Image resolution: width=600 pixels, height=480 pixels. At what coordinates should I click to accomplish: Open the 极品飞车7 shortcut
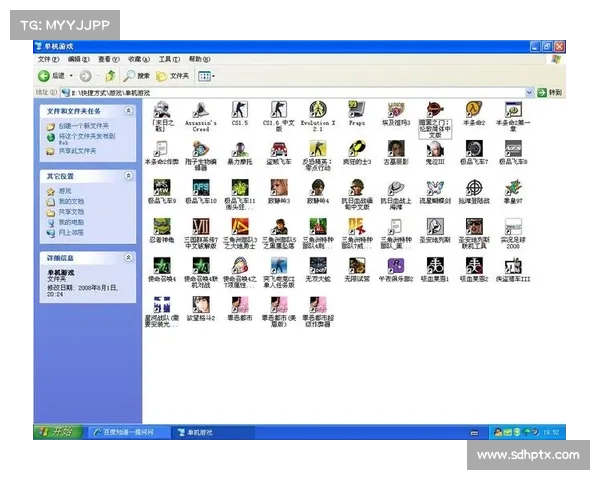pos(474,153)
